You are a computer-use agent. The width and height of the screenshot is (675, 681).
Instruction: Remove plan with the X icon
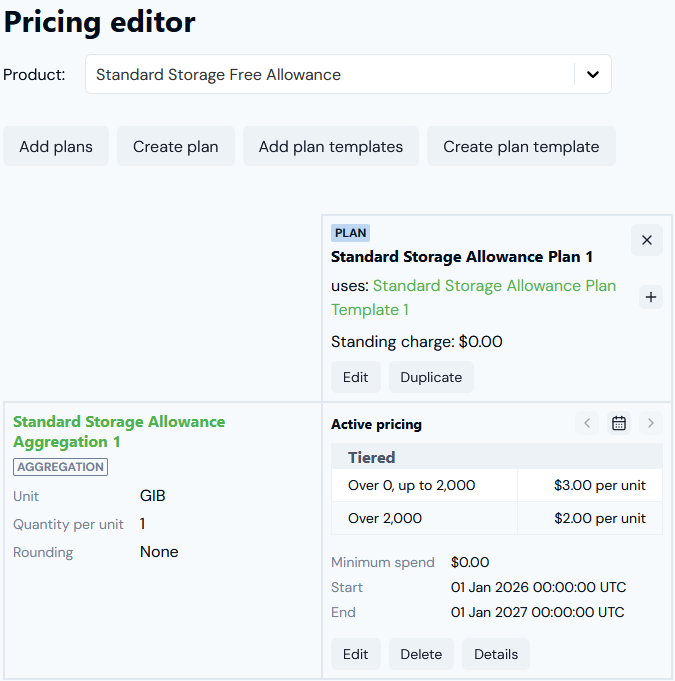click(x=646, y=240)
